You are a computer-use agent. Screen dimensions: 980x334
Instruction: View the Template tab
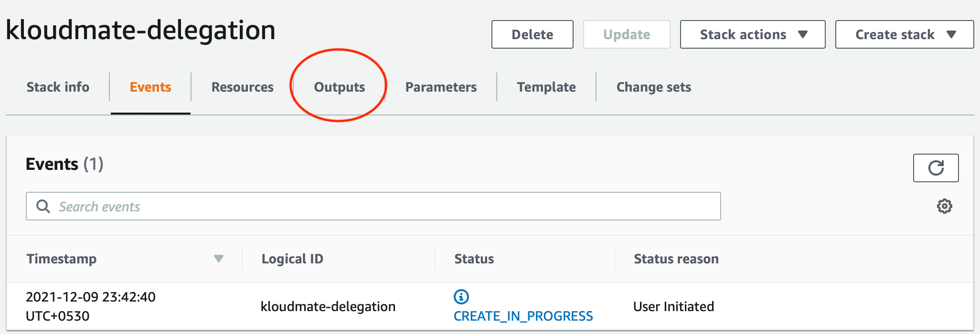click(546, 87)
